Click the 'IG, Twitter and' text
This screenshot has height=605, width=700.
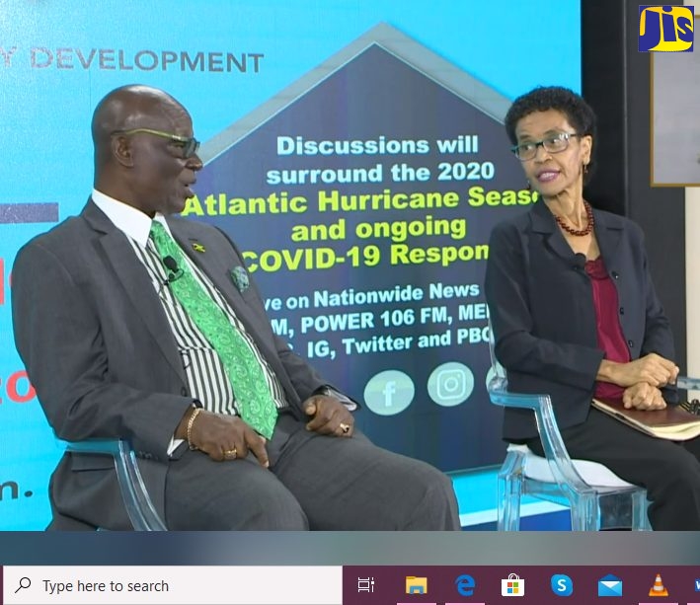click(379, 344)
